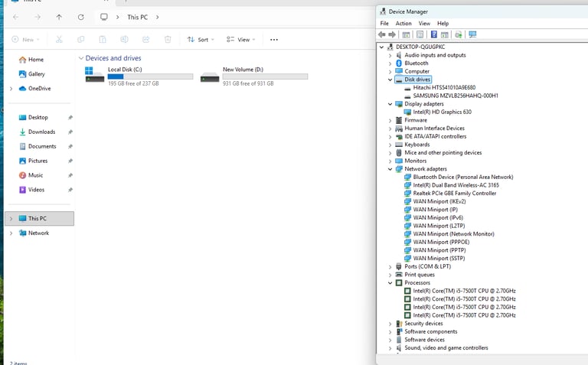Image resolution: width=588 pixels, height=365 pixels.
Task: Go up one folder level in Explorer
Action: (59, 17)
